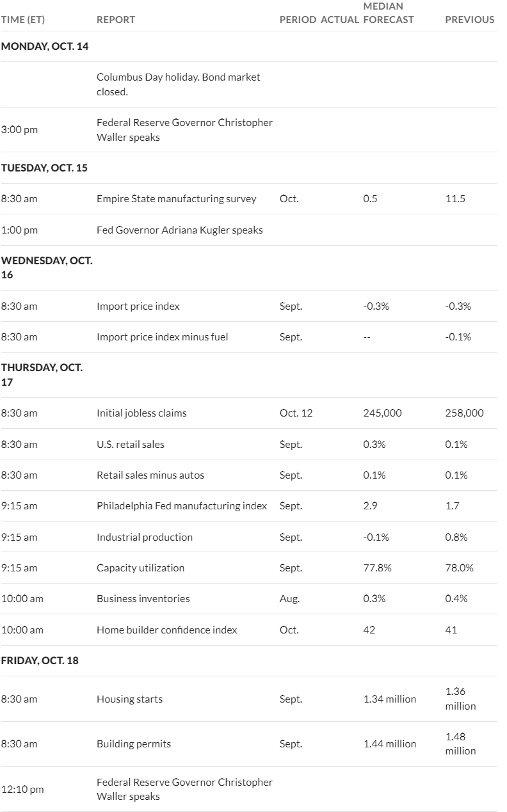Open the Business inventories entry

pyautogui.click(x=143, y=598)
